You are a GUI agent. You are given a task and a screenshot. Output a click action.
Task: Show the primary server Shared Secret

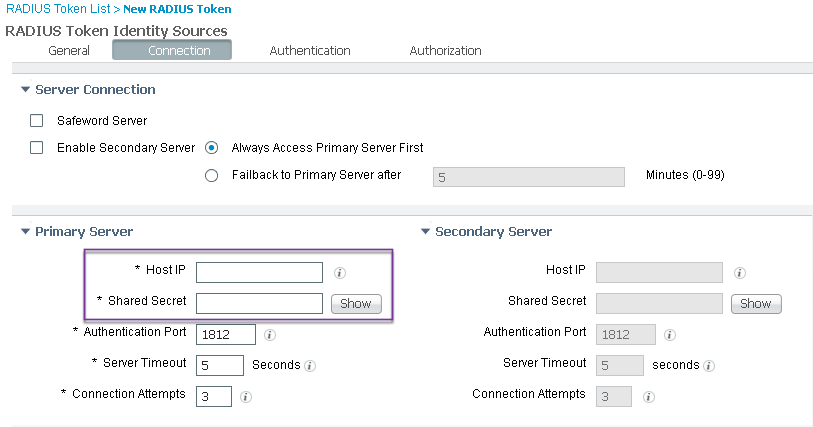tap(356, 304)
